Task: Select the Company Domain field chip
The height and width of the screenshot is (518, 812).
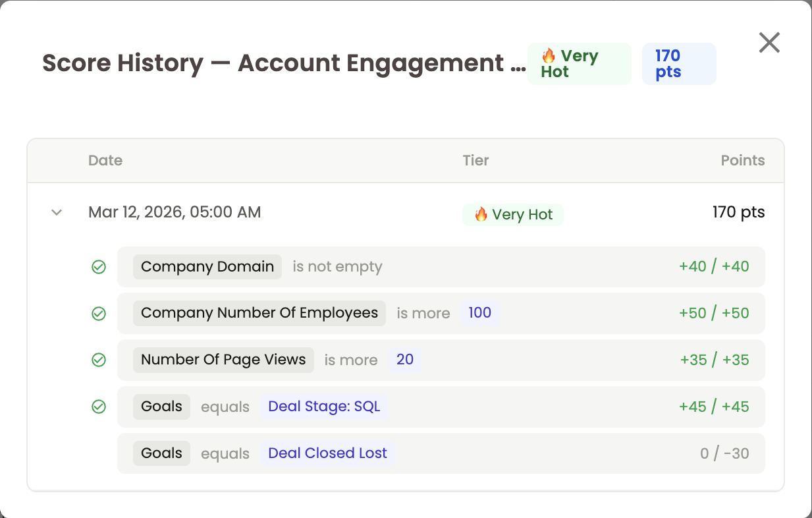Action: [207, 267]
